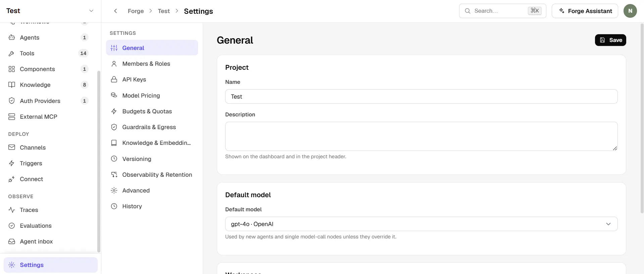Select the General settings tab

click(152, 48)
